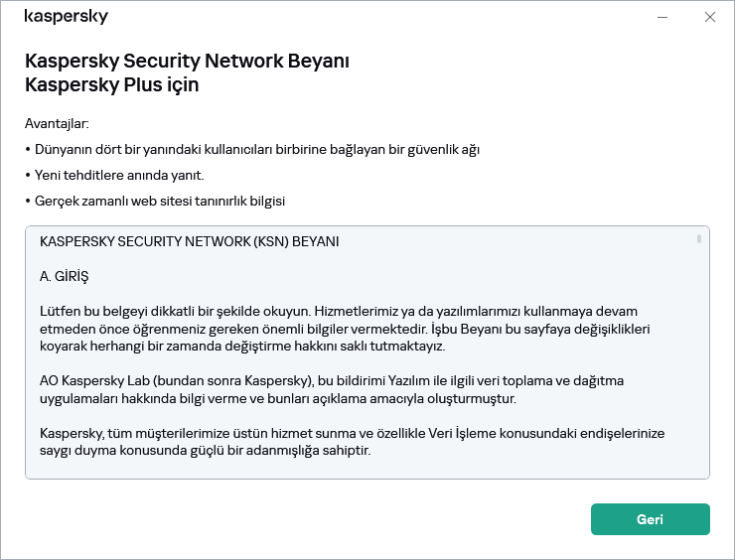Click the 'Kaspersky Plus için' subtitle

[111, 84]
